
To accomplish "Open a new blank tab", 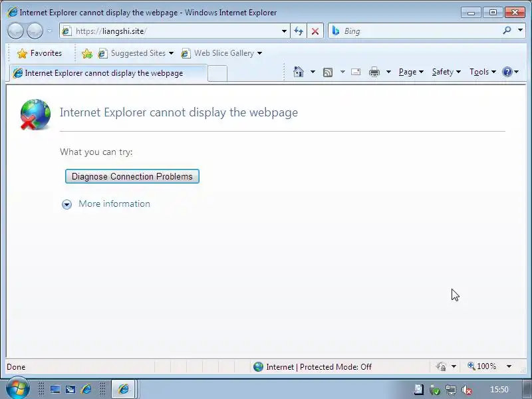I will point(217,73).
